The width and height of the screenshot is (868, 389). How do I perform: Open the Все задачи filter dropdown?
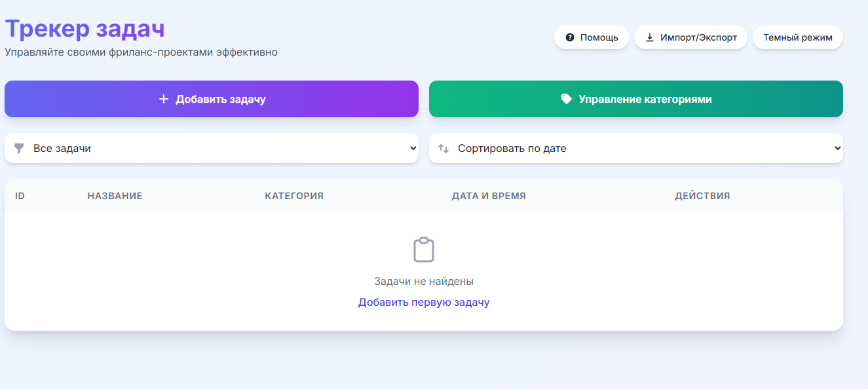[x=212, y=149]
